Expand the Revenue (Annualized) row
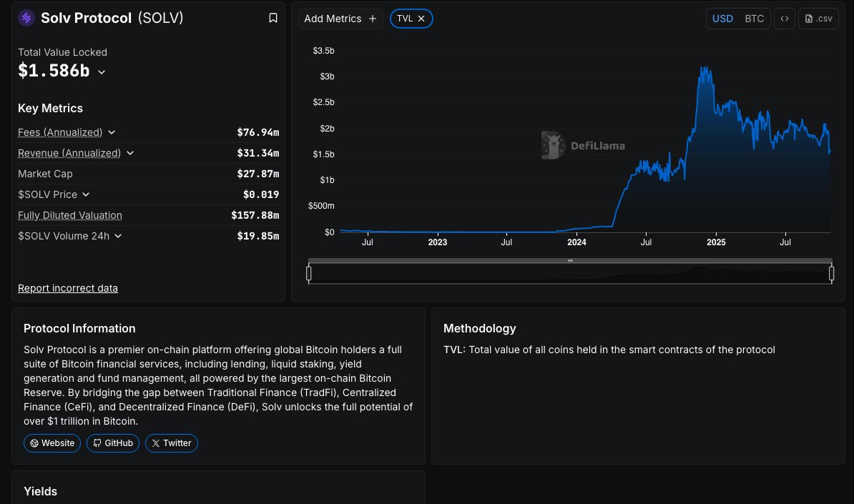The width and height of the screenshot is (854, 504). [129, 153]
